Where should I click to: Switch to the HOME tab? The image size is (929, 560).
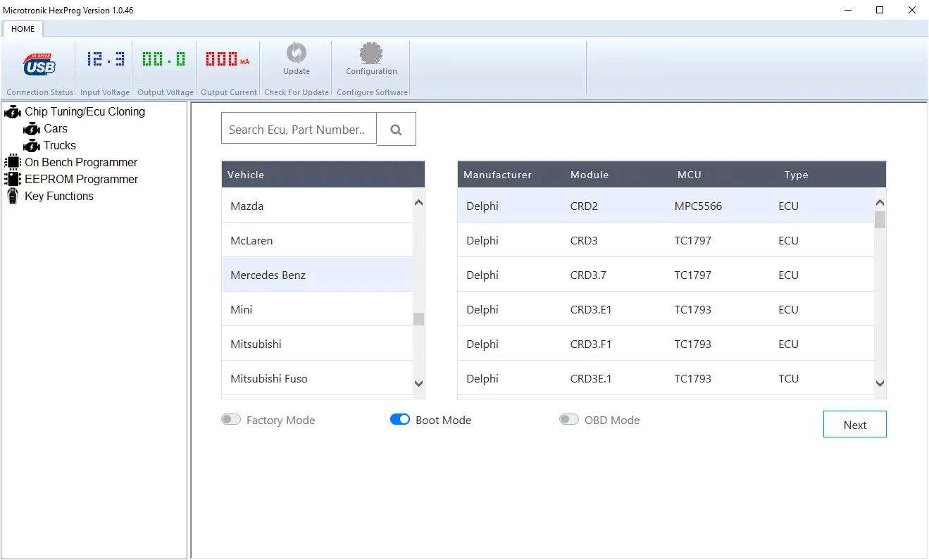(x=23, y=29)
